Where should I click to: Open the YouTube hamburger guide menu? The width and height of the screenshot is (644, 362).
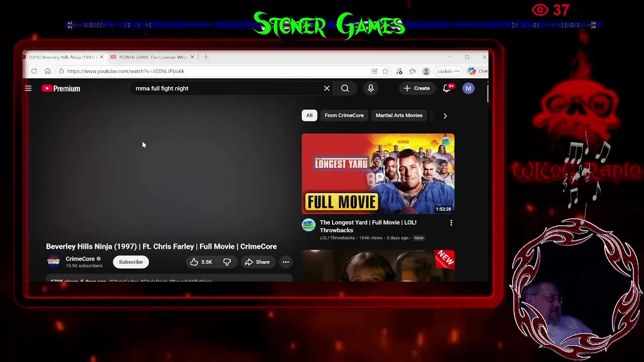[x=28, y=88]
